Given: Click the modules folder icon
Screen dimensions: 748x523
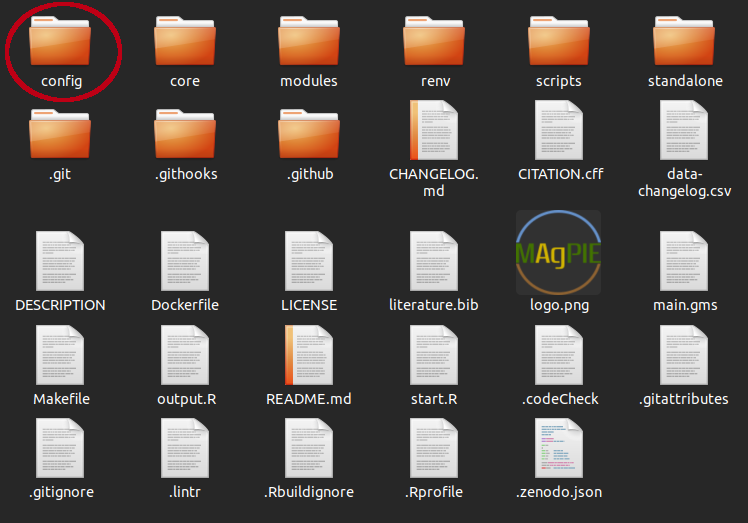Looking at the screenshot, I should pos(309,41).
